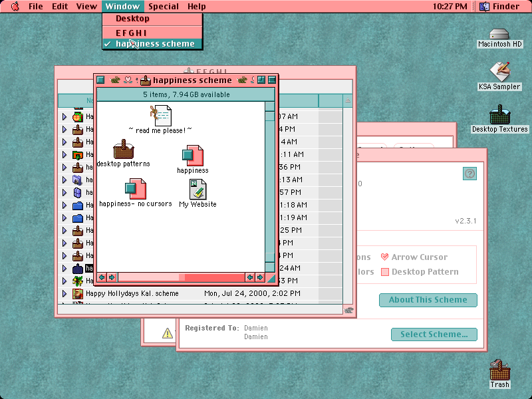Open the Edit menu

point(60,6)
